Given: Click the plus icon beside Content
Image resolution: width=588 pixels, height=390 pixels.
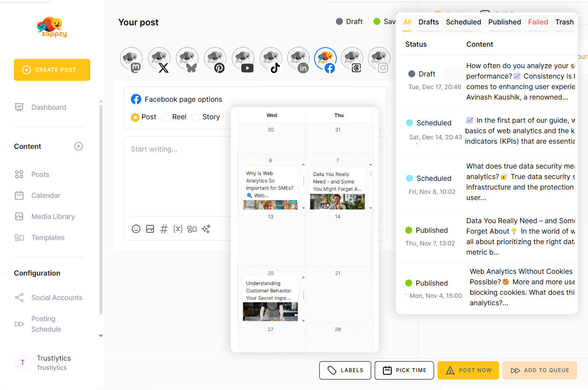Looking at the screenshot, I should coord(79,146).
